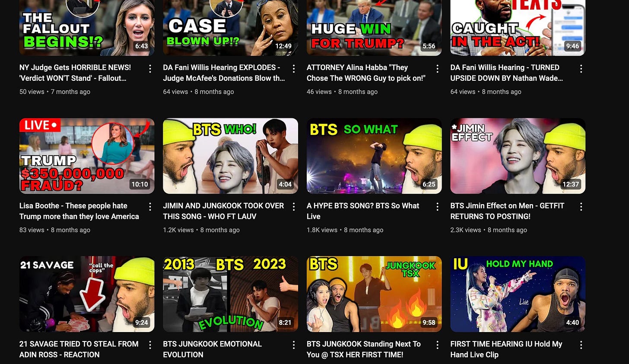This screenshot has height=364, width=629.
Task: Click the 1.8K views 8 months ago text
Action: point(345,230)
